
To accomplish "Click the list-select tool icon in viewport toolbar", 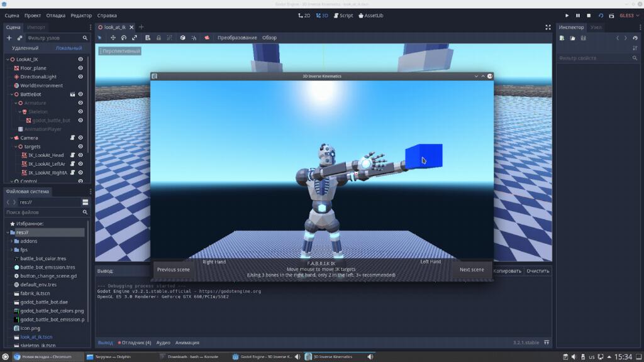I will point(148,38).
